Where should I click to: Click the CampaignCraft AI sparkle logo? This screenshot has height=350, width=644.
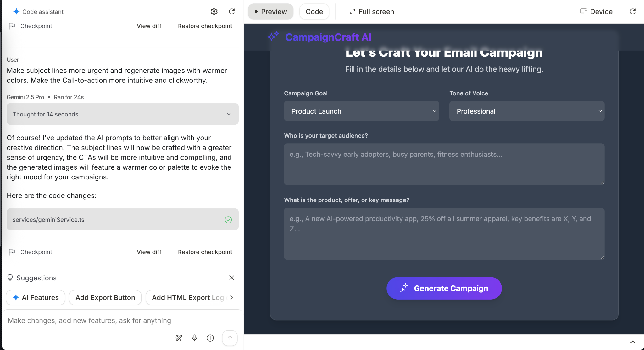point(273,37)
